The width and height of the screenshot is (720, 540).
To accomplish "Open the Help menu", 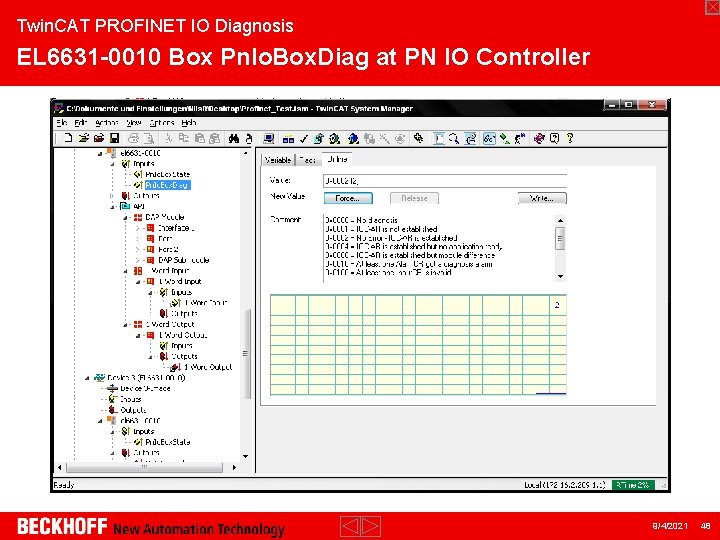I will click(x=189, y=123).
